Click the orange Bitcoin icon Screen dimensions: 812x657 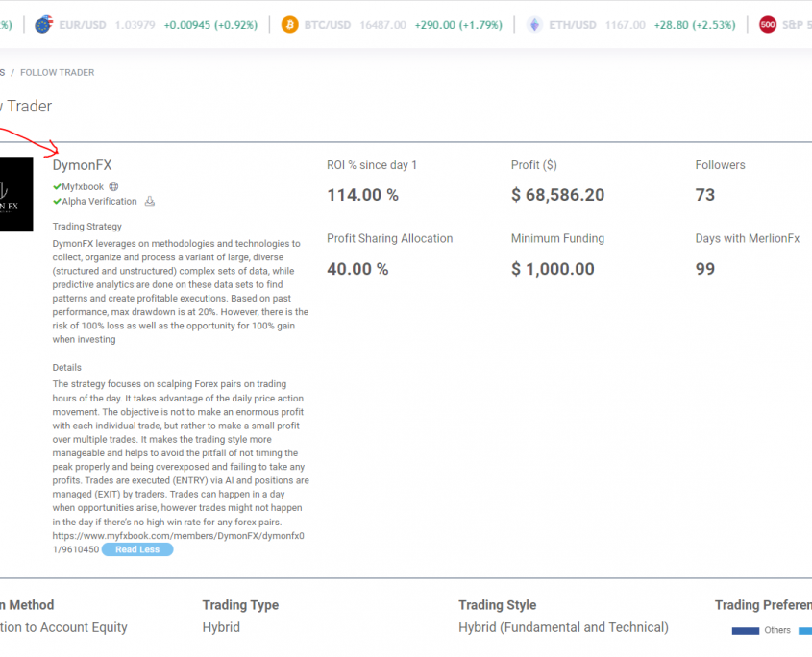coord(290,25)
